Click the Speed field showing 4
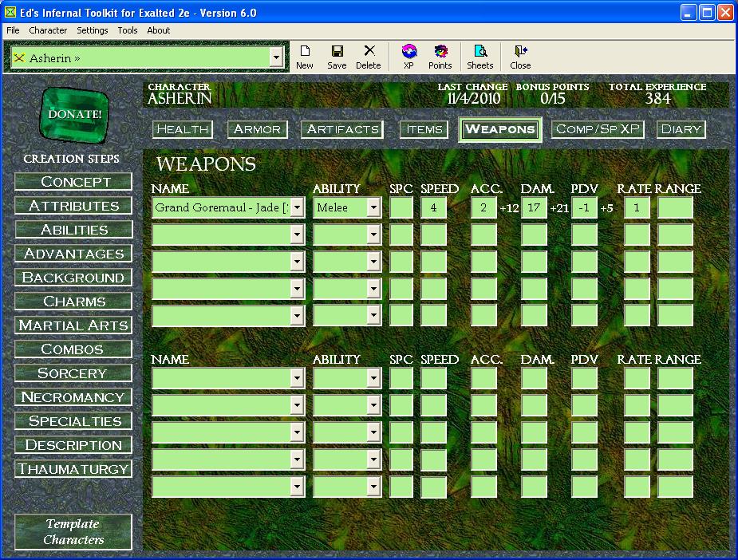 (x=433, y=207)
